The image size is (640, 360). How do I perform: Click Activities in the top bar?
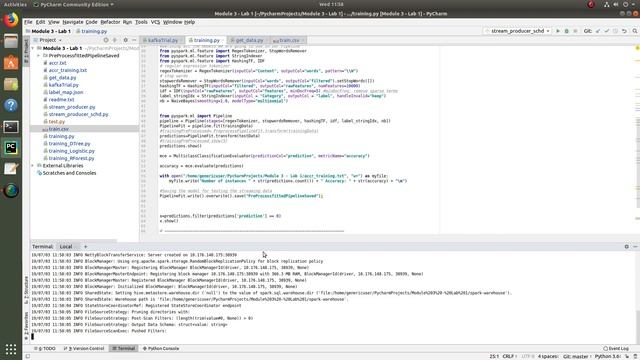15,4
